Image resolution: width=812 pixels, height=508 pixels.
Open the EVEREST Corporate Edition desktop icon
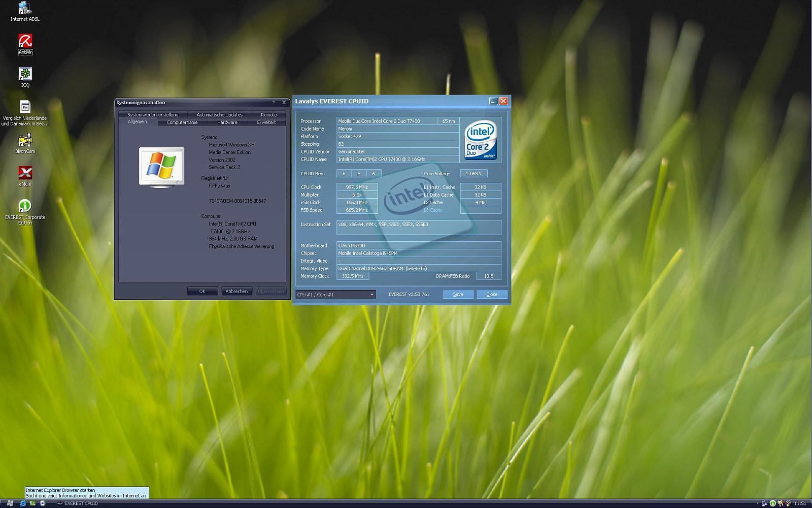point(25,212)
